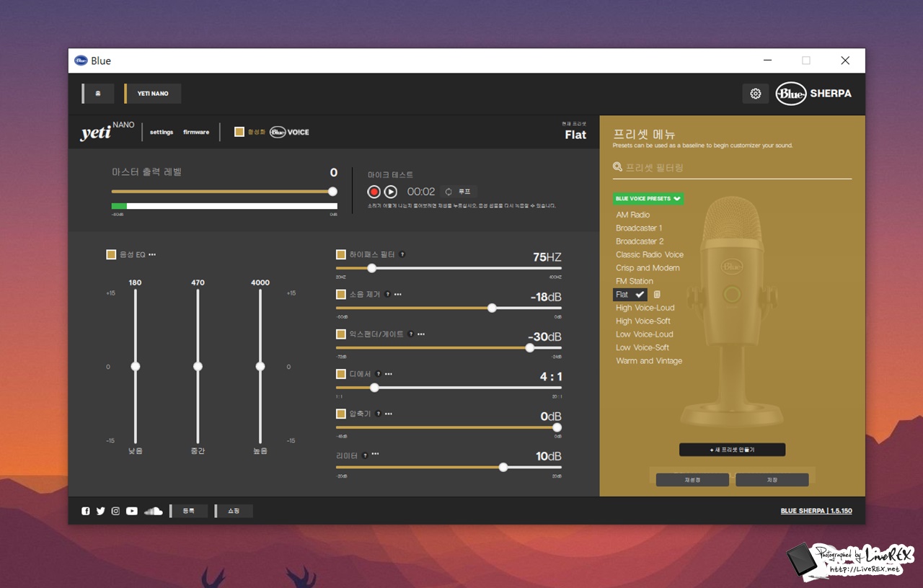This screenshot has height=588, width=923.
Task: Click the help icon for 리미터
Action: 365,455
